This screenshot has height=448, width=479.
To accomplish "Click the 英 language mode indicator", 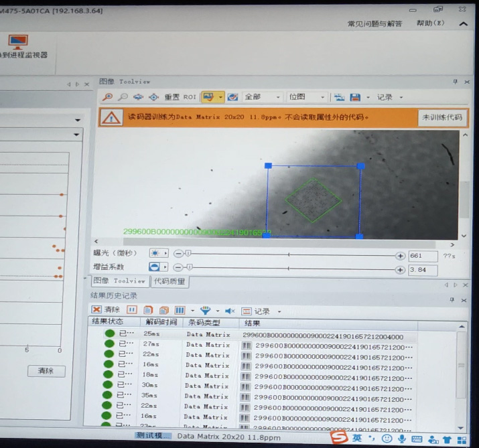I will pyautogui.click(x=357, y=438).
